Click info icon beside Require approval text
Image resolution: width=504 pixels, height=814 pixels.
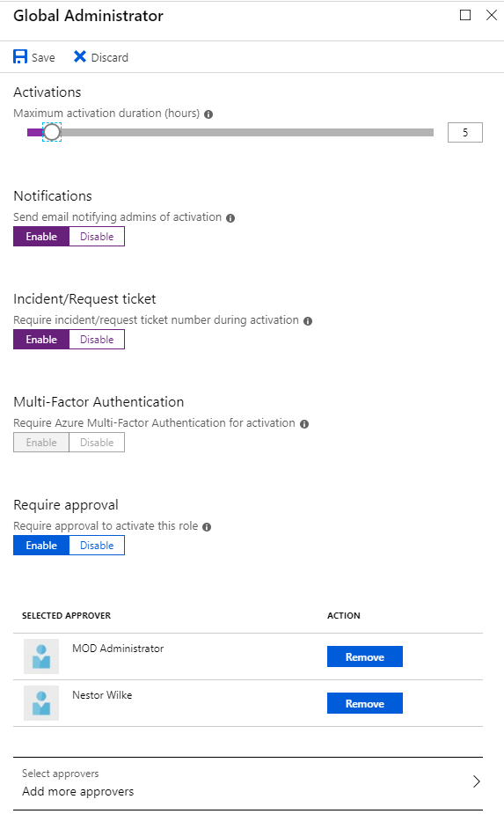tap(207, 527)
